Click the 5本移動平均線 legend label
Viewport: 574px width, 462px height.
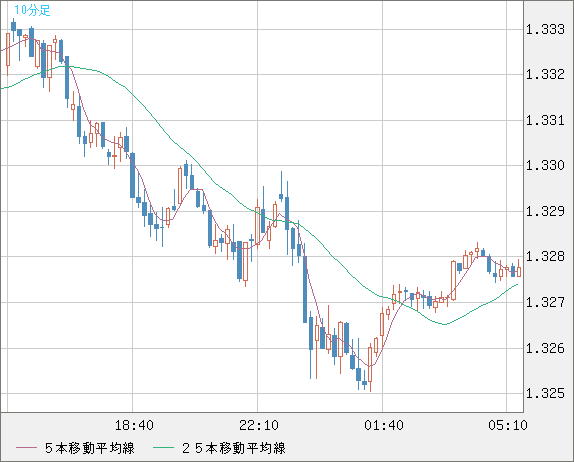[90, 448]
